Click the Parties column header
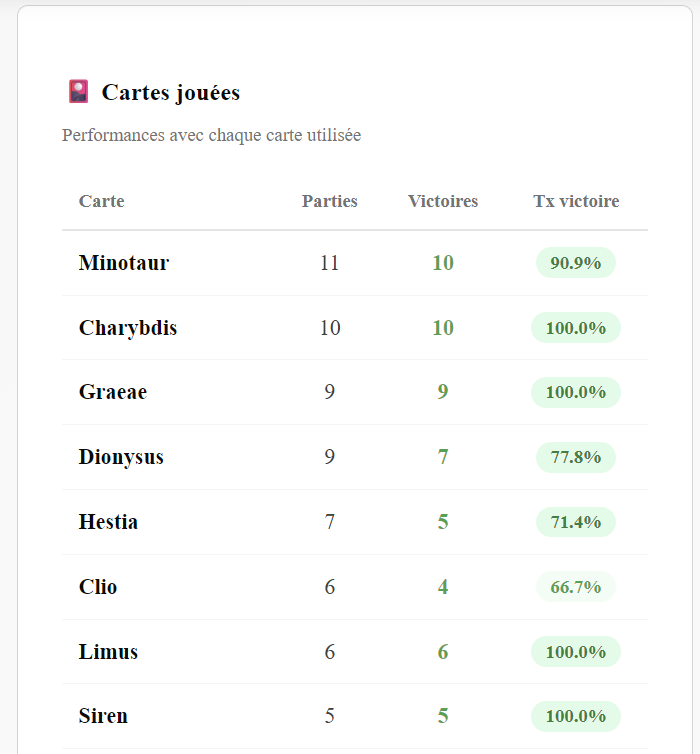 coord(330,201)
